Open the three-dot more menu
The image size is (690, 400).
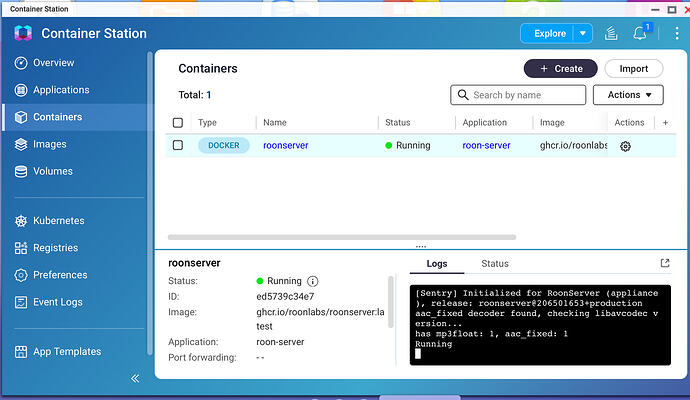tap(677, 33)
